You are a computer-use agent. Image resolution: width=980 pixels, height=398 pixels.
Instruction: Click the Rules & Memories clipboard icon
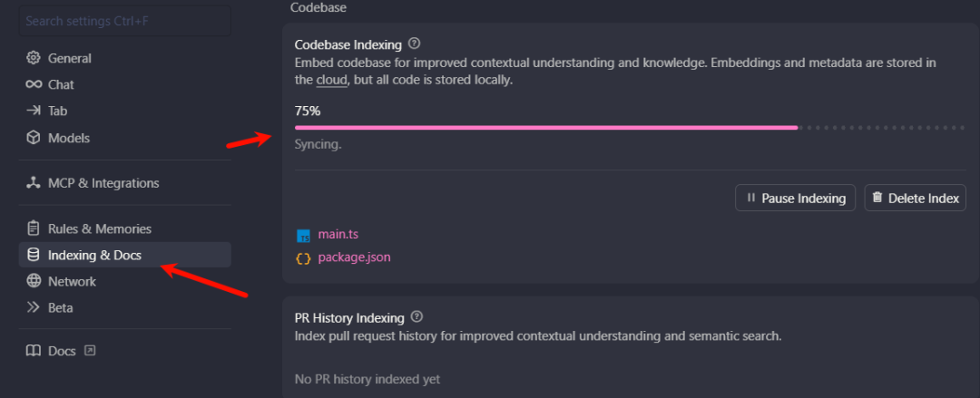click(34, 228)
